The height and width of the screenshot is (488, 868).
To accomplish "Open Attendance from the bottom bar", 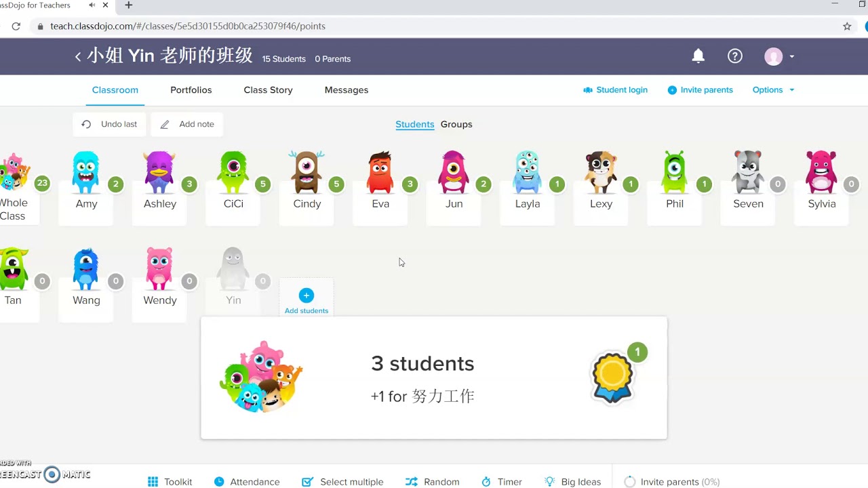I will click(x=247, y=482).
